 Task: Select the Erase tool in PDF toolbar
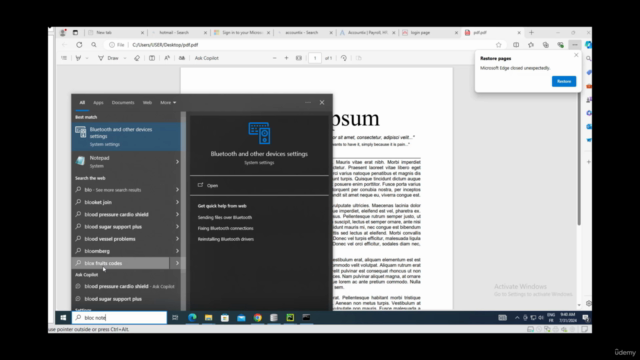(137, 58)
